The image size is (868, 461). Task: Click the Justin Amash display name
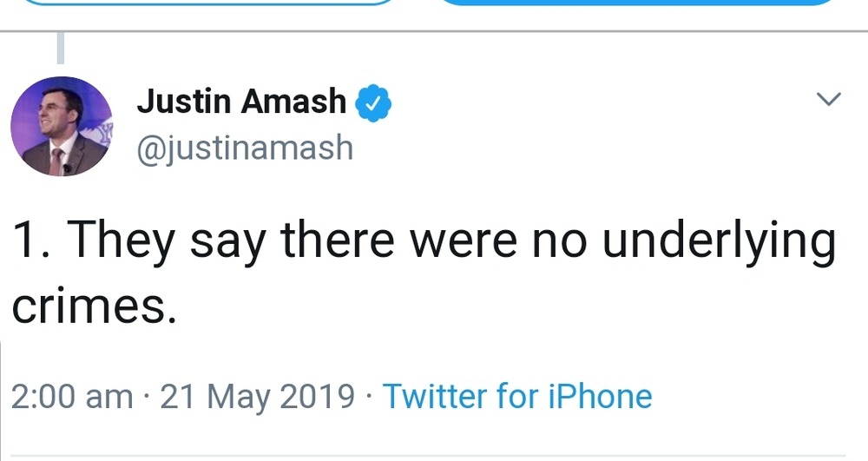[x=241, y=102]
